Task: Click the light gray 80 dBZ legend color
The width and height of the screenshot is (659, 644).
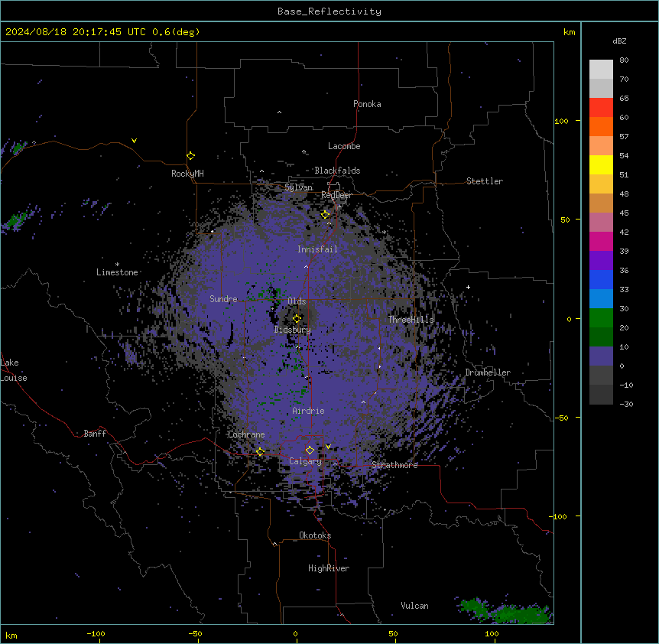Action: (x=601, y=70)
